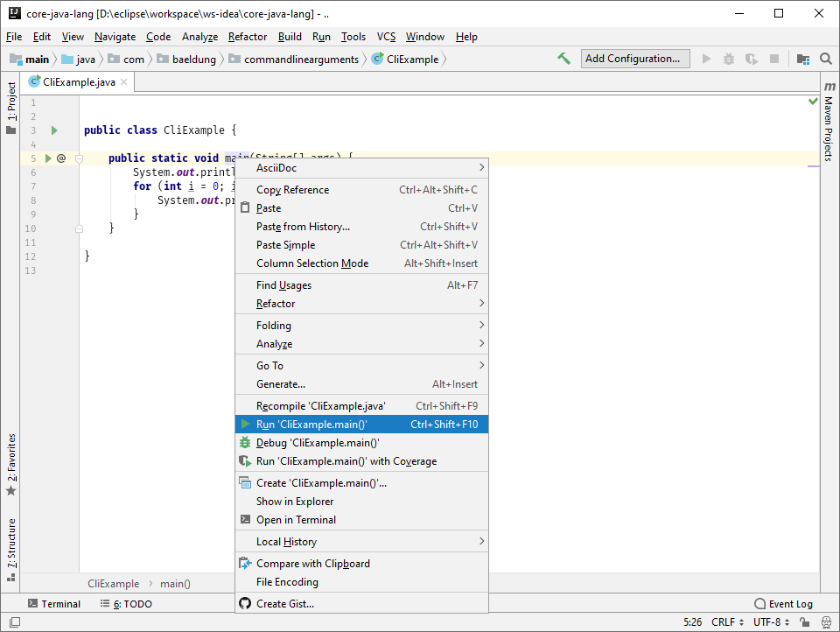This screenshot has width=840, height=632.
Task: Click the @ gutter icon on line 5
Action: click(x=61, y=158)
